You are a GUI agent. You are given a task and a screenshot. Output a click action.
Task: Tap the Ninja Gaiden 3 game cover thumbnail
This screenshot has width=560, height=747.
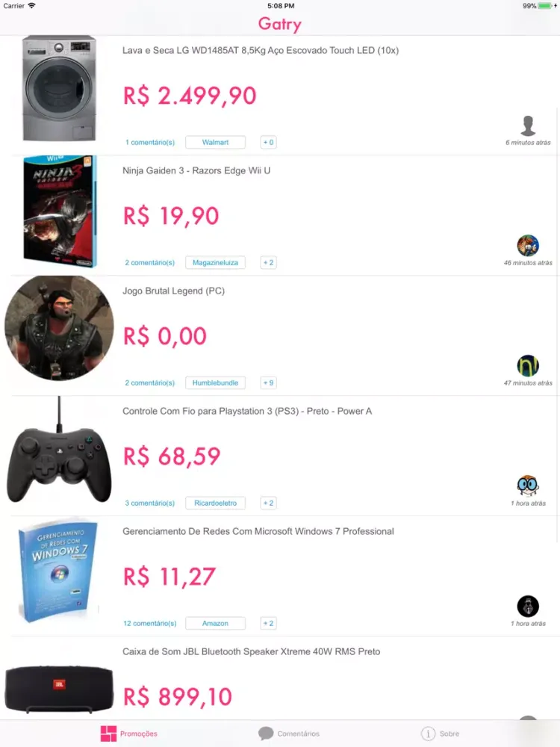point(58,211)
